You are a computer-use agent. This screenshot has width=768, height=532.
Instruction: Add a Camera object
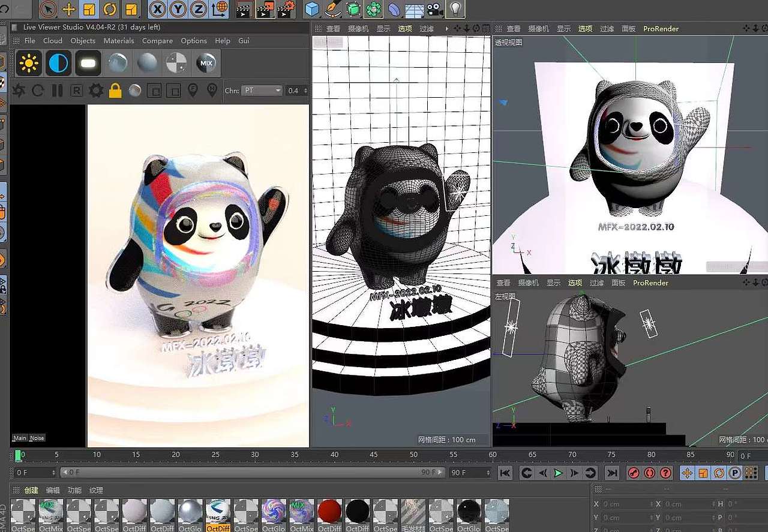pos(434,9)
